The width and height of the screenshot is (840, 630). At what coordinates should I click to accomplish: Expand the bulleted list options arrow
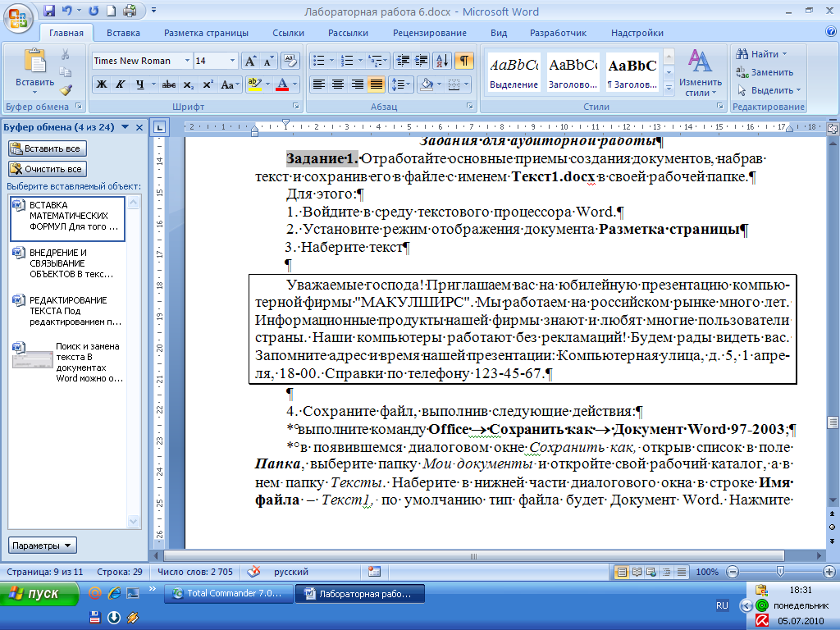point(331,61)
